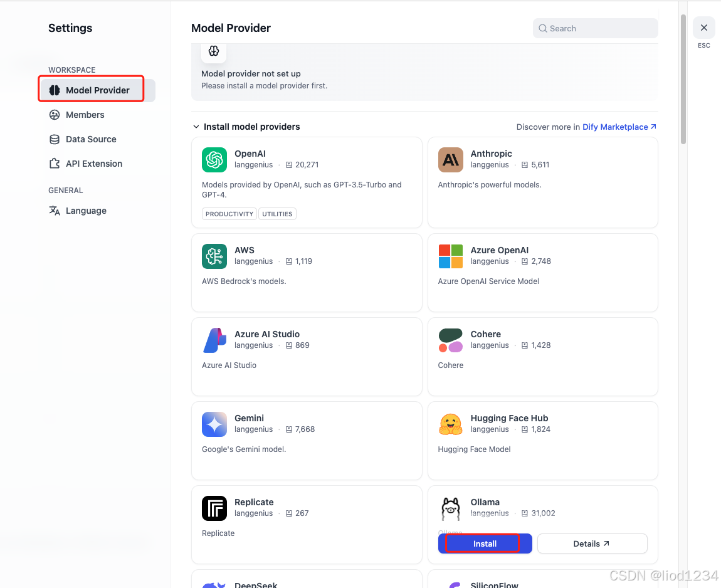Click the brain icon above provider notice
The image size is (721, 588).
pyautogui.click(x=214, y=51)
